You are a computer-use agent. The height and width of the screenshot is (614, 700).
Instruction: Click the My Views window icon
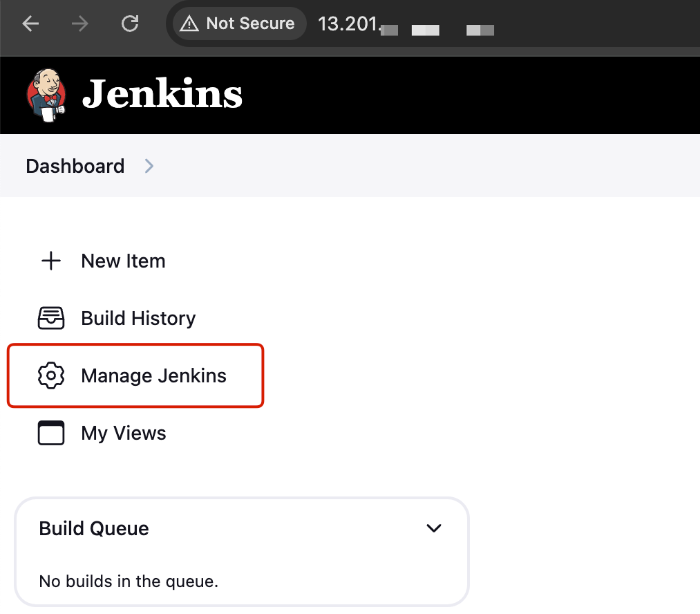tap(51, 433)
